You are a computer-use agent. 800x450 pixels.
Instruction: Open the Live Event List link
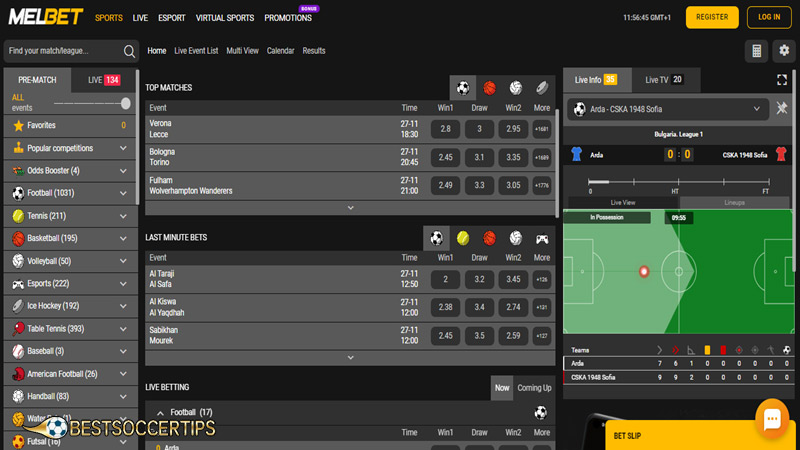196,51
